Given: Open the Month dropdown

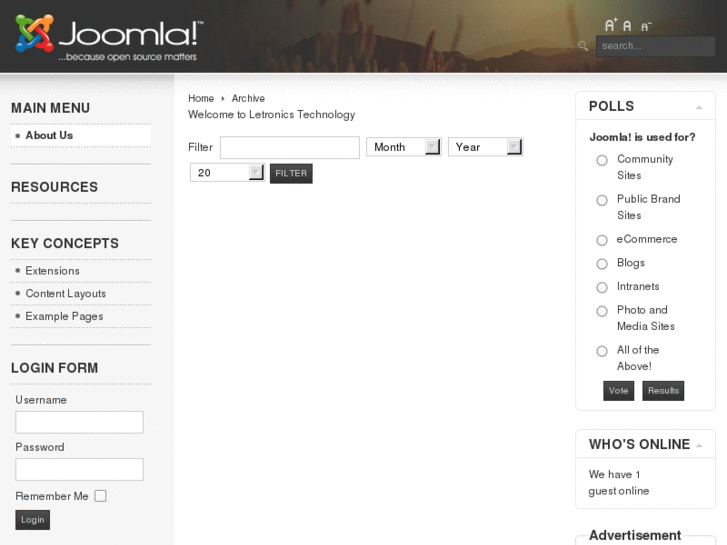Looking at the screenshot, I should click(x=403, y=147).
